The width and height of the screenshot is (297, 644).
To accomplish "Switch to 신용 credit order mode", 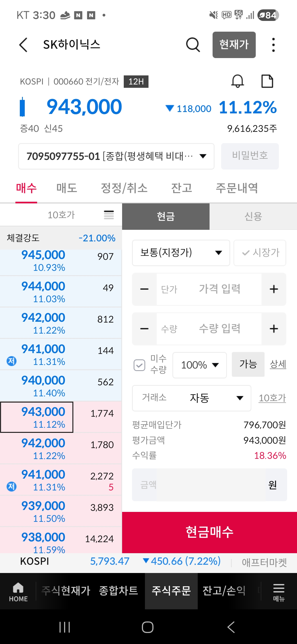I will 253,216.
